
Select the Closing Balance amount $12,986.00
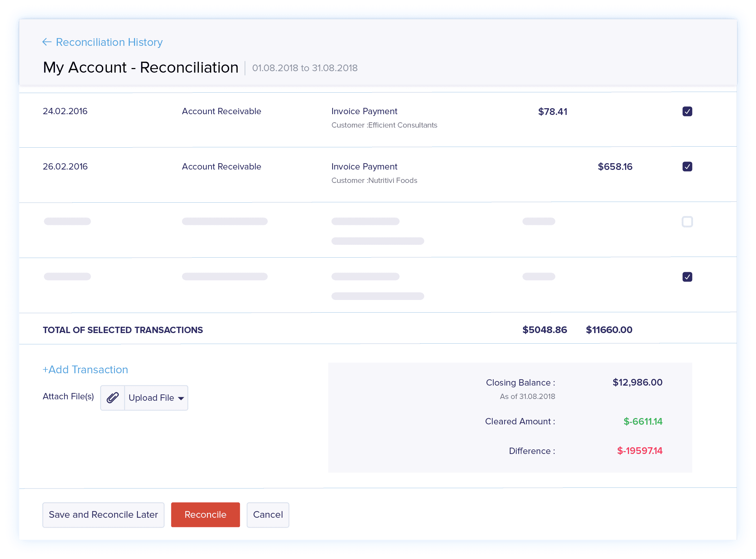click(637, 382)
